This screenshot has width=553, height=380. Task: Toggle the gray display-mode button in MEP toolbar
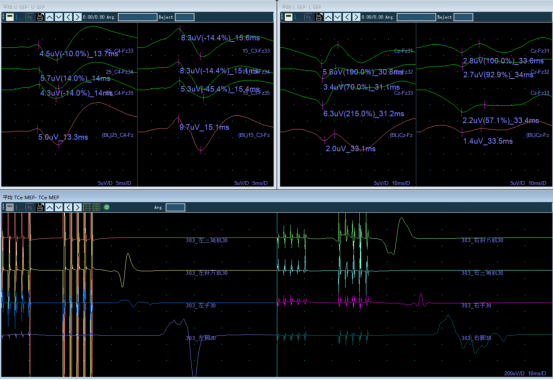tap(10, 207)
